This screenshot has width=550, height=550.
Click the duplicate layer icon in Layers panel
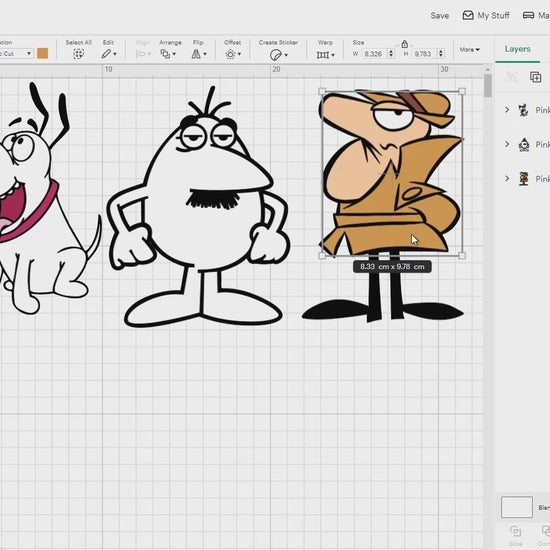[x=535, y=77]
